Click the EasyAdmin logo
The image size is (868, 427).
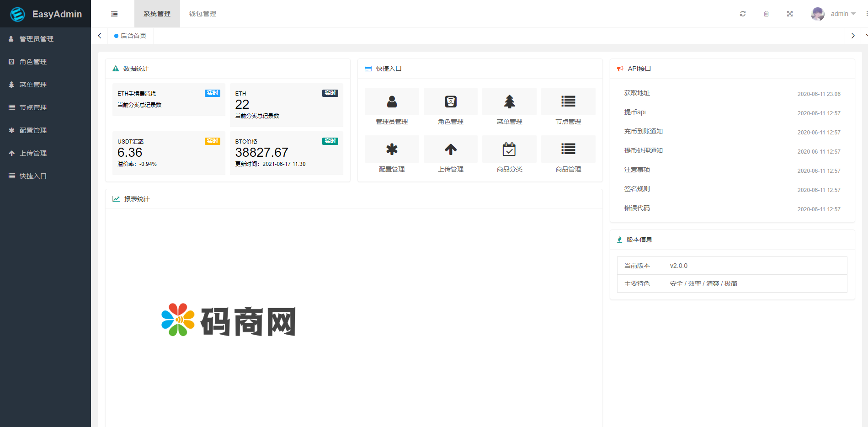[x=46, y=14]
